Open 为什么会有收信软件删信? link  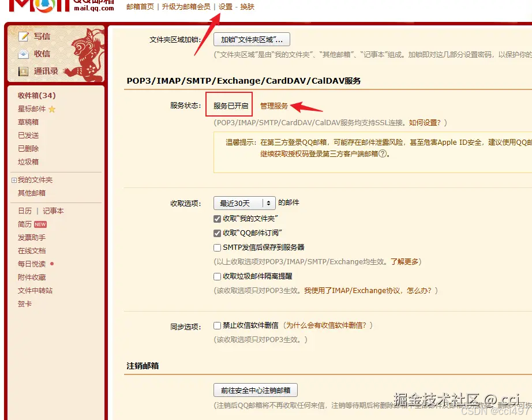click(x=326, y=325)
